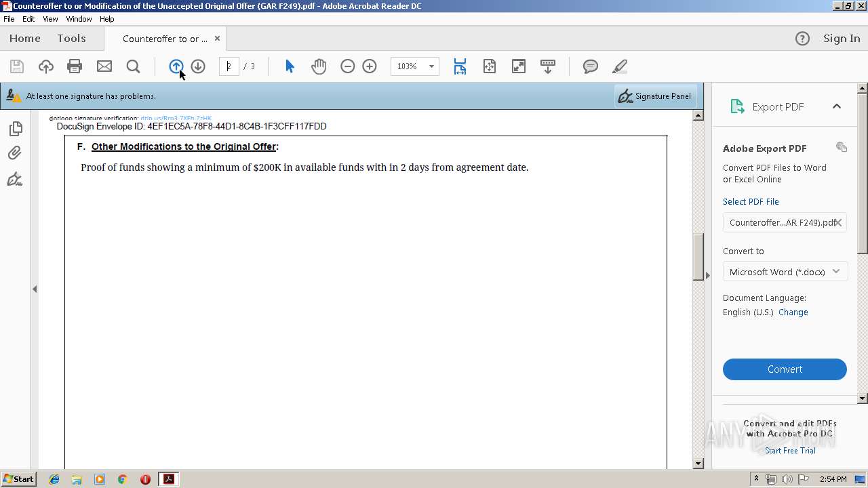Click the Windows Media Player taskbar icon
The image size is (868, 488).
[x=100, y=479]
